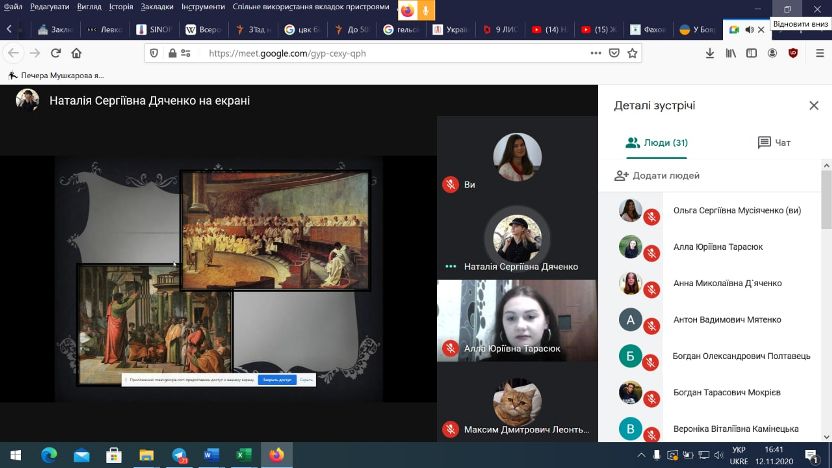Save page to Pocket
The height and width of the screenshot is (468, 832).
click(x=614, y=53)
